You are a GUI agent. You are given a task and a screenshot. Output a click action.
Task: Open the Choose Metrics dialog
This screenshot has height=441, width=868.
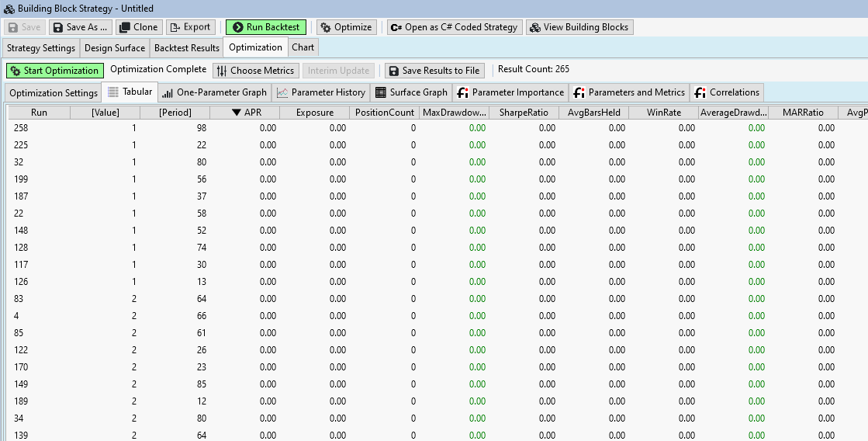coord(255,71)
